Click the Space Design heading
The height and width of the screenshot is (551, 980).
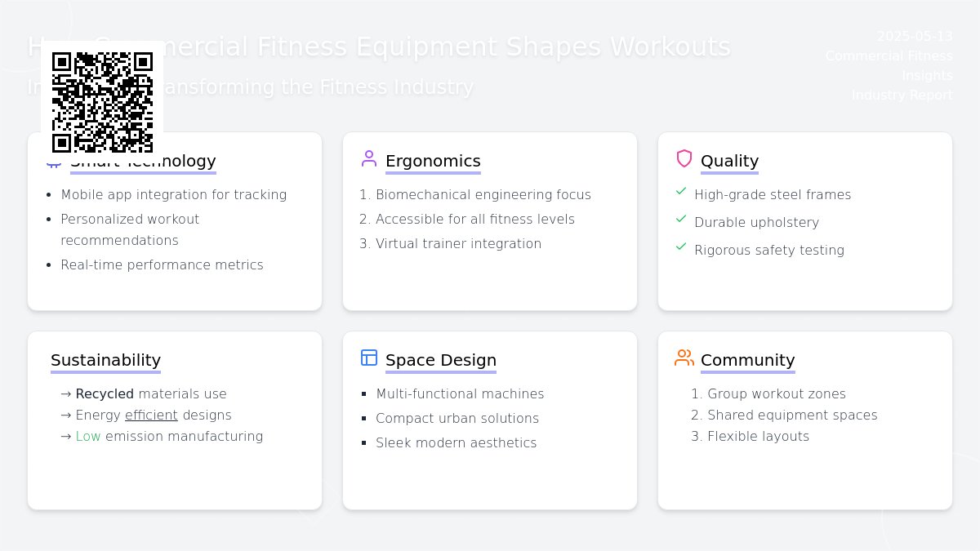tap(440, 360)
